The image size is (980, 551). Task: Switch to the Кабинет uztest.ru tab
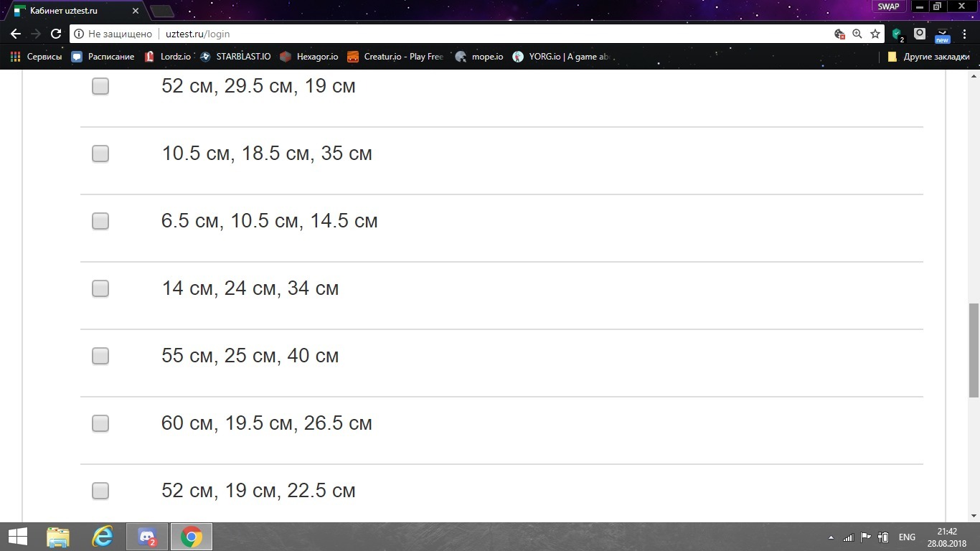coord(72,11)
